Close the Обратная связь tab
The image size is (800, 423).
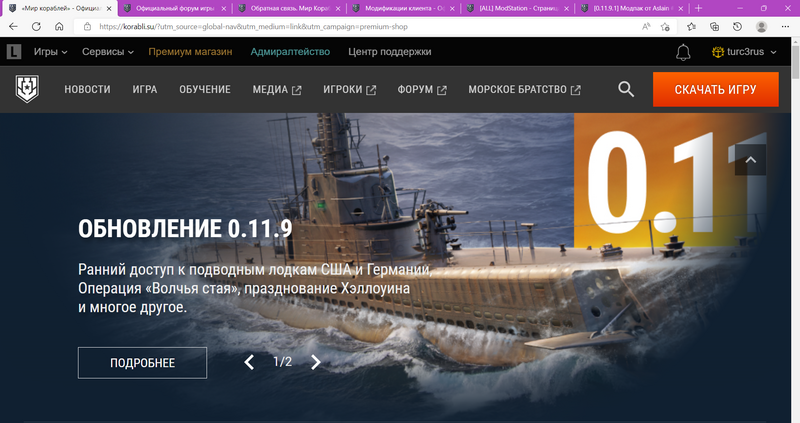[338, 9]
